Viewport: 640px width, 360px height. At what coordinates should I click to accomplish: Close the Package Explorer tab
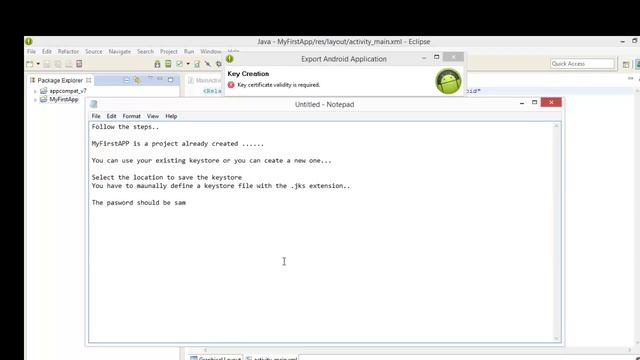click(x=89, y=80)
